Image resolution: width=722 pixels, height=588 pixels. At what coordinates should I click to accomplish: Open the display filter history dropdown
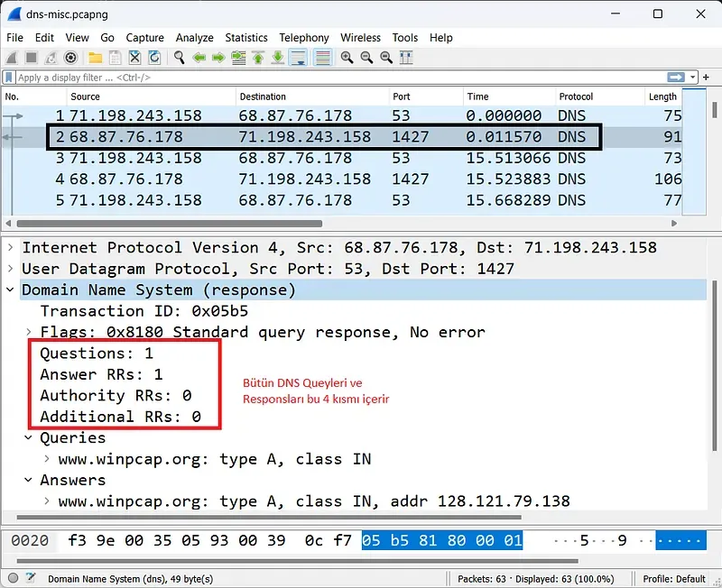[692, 78]
